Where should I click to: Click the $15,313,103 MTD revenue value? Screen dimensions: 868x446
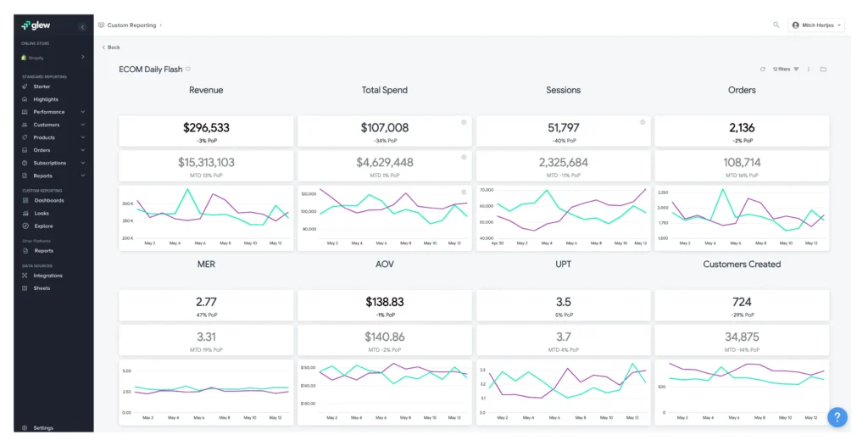206,162
